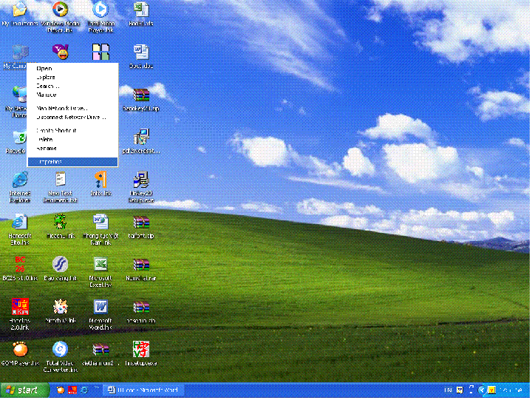Click the system tray clock
The height and width of the screenshot is (400, 532).
[511, 390]
